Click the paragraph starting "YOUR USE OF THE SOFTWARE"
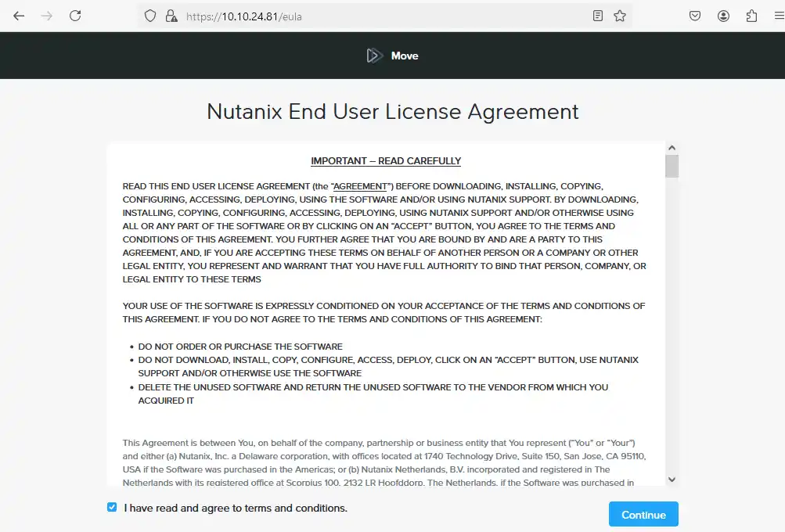Viewport: 785px width, 532px height. click(384, 312)
